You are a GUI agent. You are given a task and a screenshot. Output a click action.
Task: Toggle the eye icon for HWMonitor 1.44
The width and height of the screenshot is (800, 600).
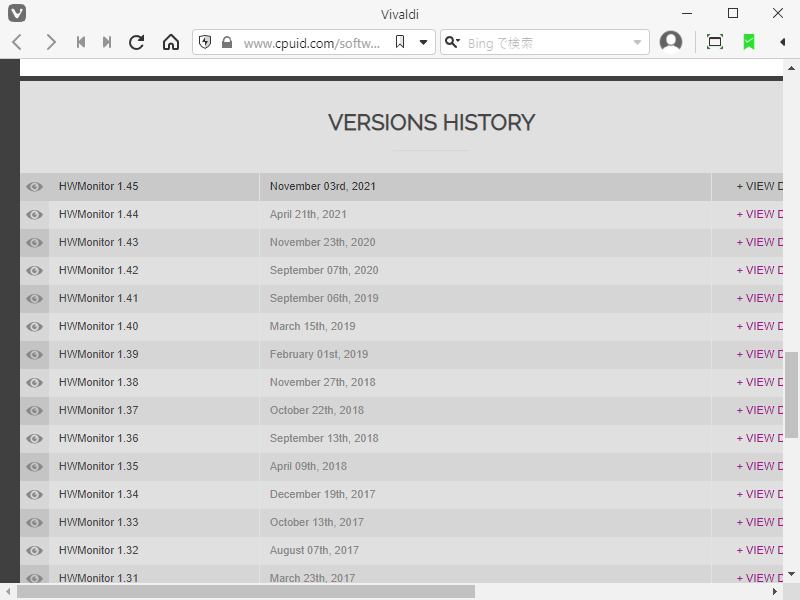(35, 215)
